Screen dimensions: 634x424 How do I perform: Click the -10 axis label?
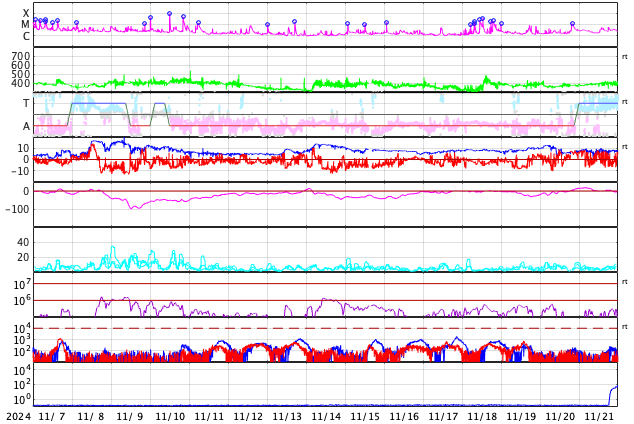[20, 171]
